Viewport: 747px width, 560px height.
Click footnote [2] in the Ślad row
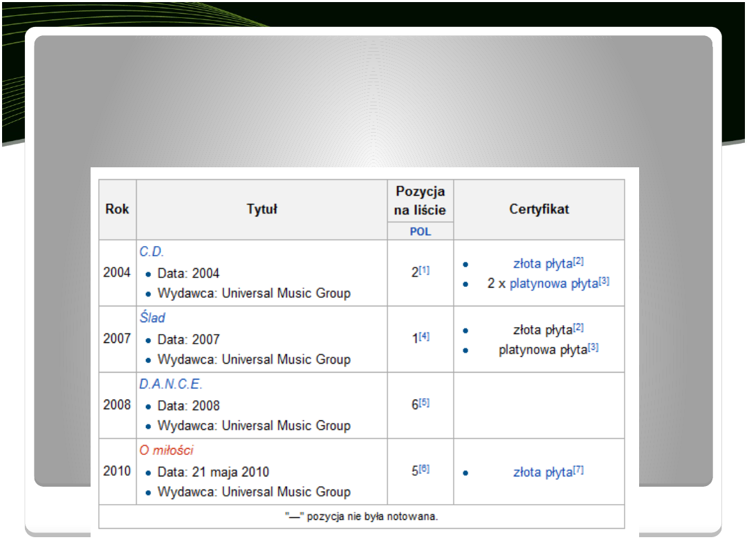[578, 328]
